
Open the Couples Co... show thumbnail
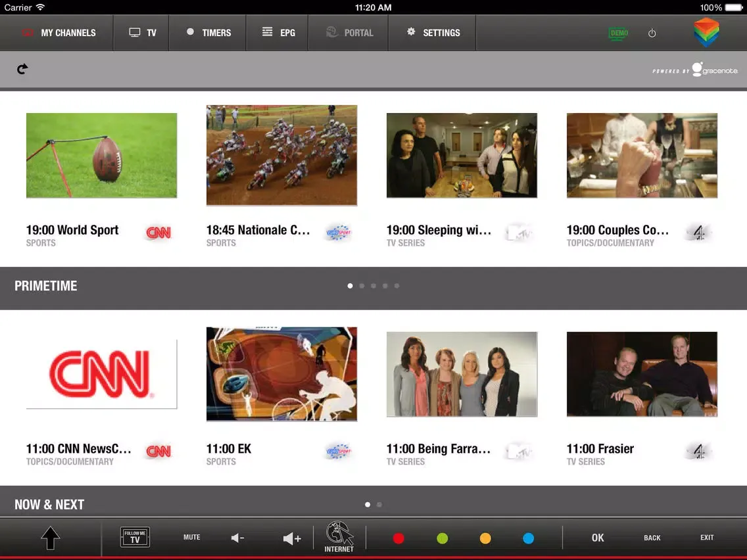point(642,155)
